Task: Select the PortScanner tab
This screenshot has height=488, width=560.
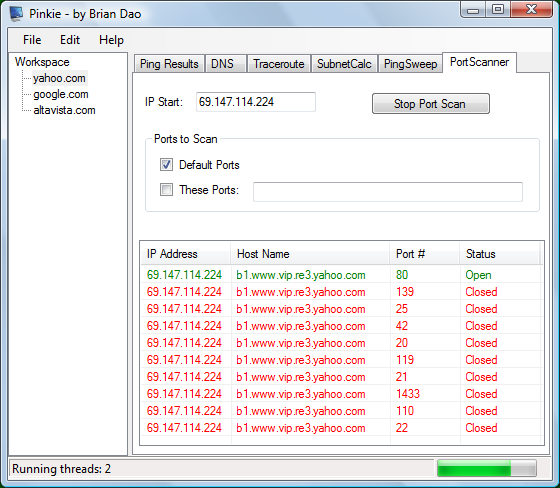Action: pos(479,62)
